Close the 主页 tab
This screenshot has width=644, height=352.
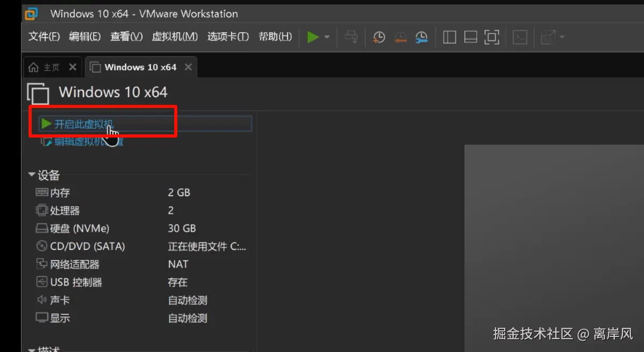click(73, 67)
